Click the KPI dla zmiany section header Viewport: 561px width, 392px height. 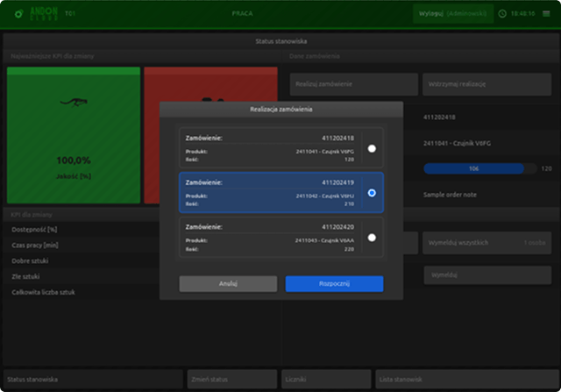32,215
